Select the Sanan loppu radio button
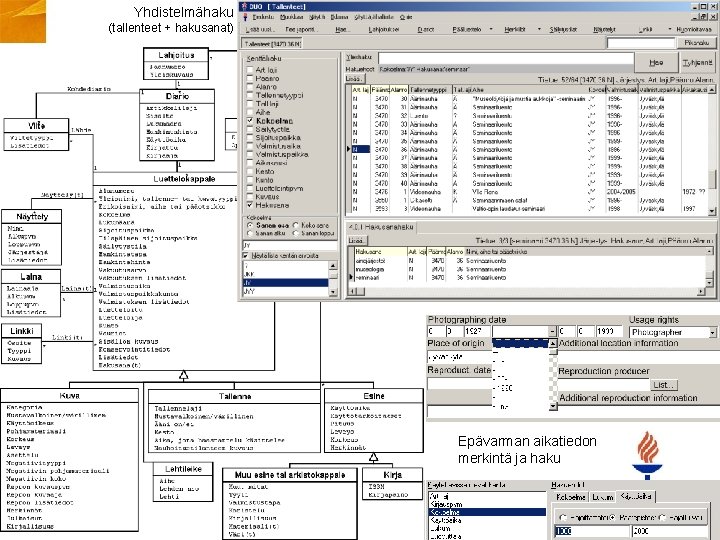Viewport: 720px width, 540px height. click(x=296, y=233)
